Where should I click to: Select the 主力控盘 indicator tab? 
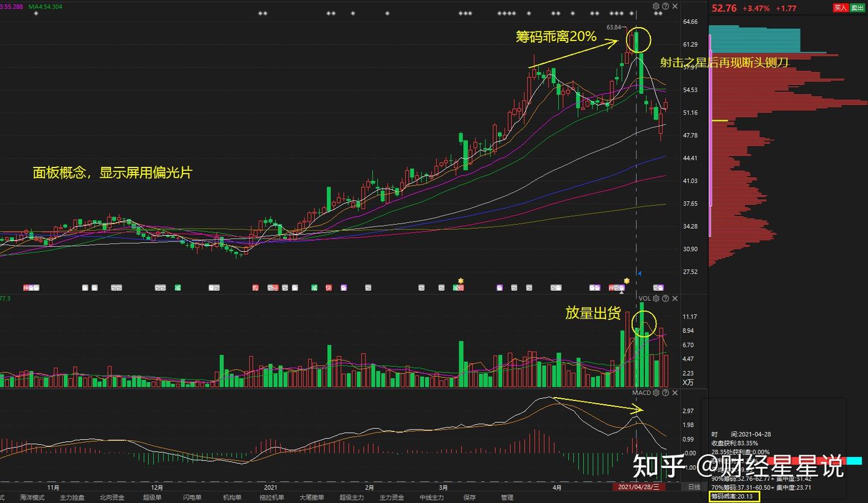point(72,498)
